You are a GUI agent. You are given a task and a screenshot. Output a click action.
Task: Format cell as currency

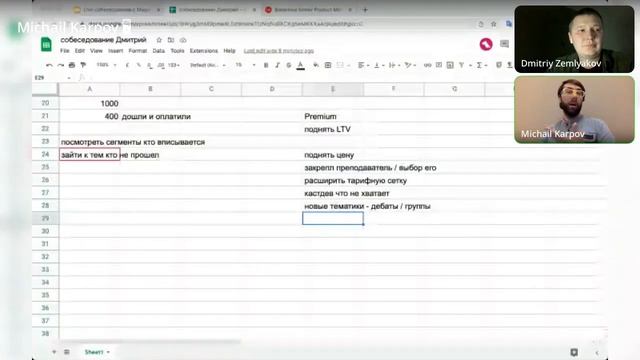[x=127, y=65]
